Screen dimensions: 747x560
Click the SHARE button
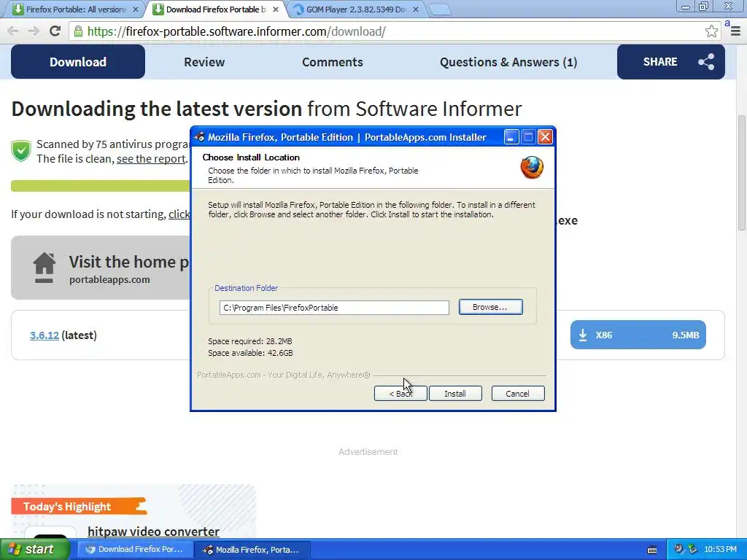(x=671, y=62)
